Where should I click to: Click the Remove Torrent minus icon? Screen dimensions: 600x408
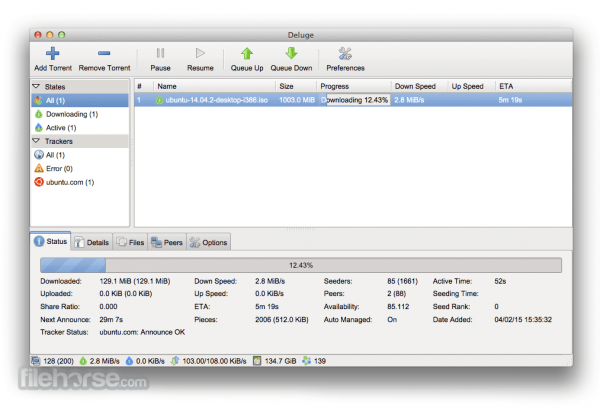coord(104,53)
